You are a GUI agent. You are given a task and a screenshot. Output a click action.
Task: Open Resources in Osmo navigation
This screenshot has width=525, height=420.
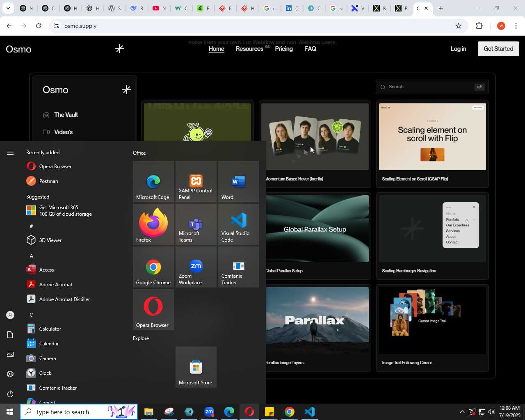pos(249,49)
